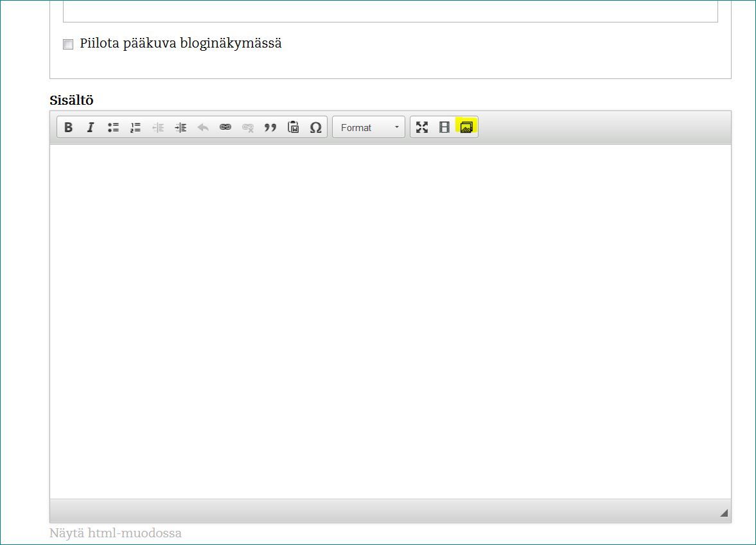
Task: Toggle bold formatting in the editor toolbar
Action: click(68, 127)
